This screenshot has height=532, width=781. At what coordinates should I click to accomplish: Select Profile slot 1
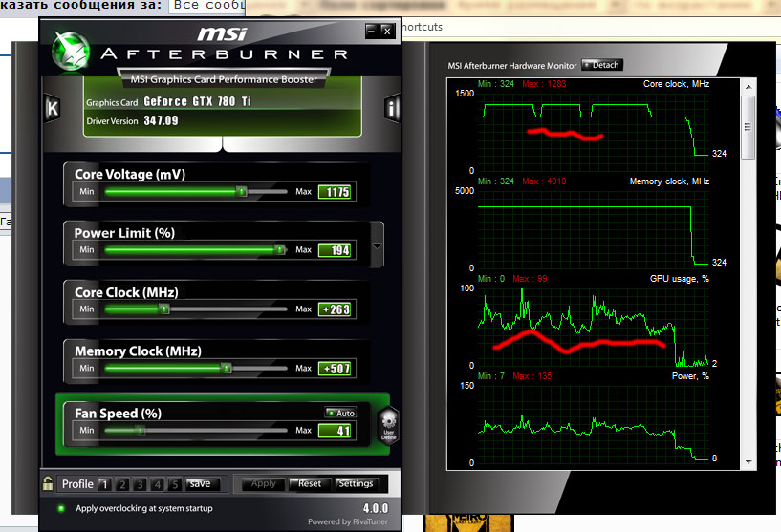coord(104,483)
